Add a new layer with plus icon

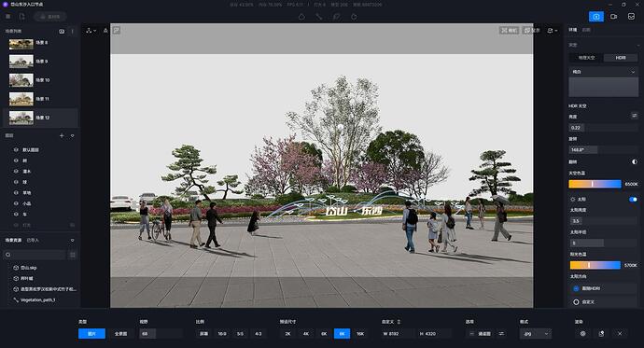click(62, 135)
